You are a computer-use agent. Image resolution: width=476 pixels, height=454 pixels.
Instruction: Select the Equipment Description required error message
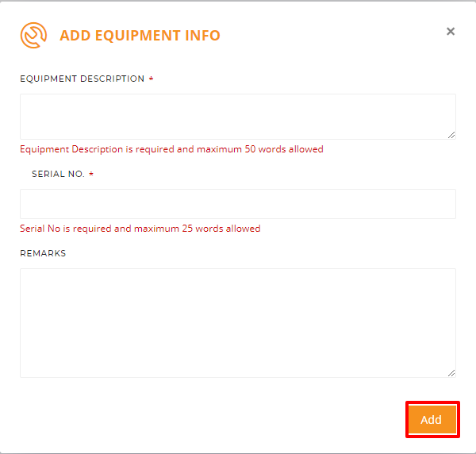pyautogui.click(x=171, y=149)
